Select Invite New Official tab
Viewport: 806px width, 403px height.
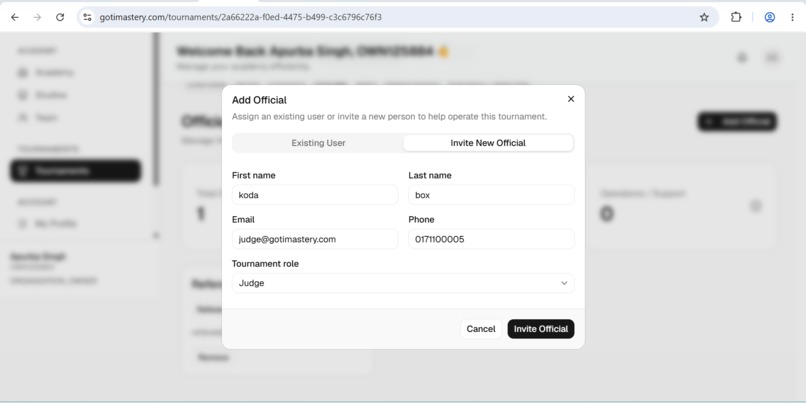coord(488,143)
